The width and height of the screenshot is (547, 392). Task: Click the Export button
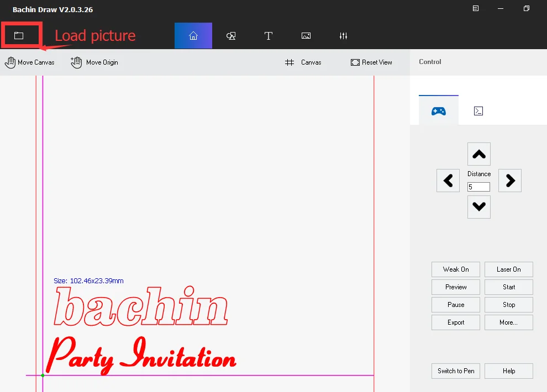point(456,322)
